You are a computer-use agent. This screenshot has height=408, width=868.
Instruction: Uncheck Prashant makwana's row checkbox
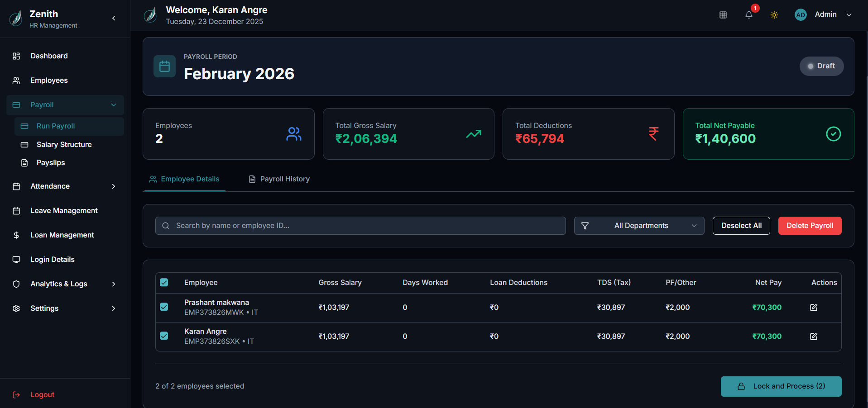click(x=164, y=307)
